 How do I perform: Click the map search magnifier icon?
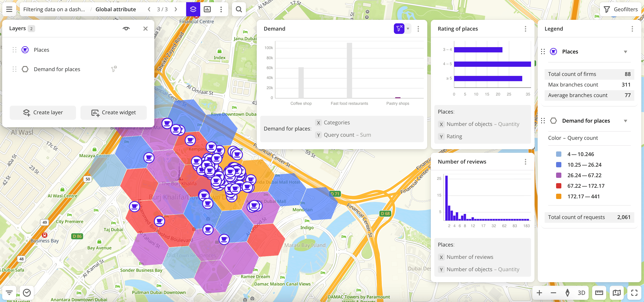point(239,9)
